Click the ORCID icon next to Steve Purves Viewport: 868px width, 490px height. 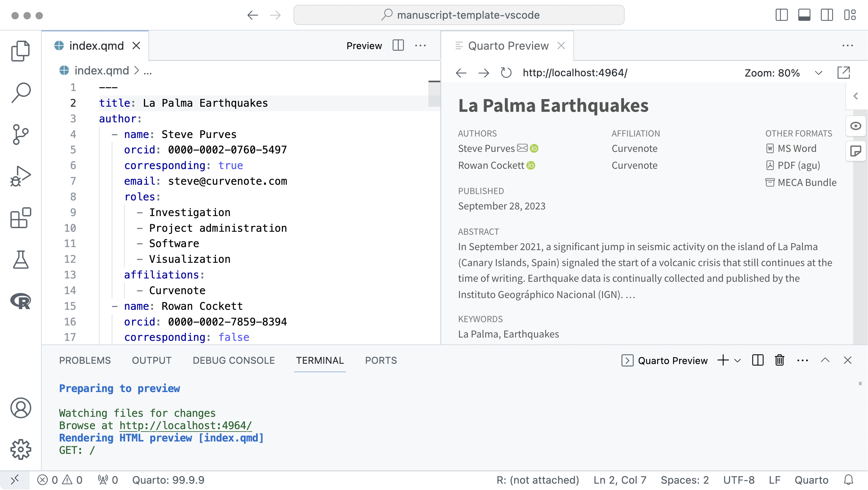point(535,148)
